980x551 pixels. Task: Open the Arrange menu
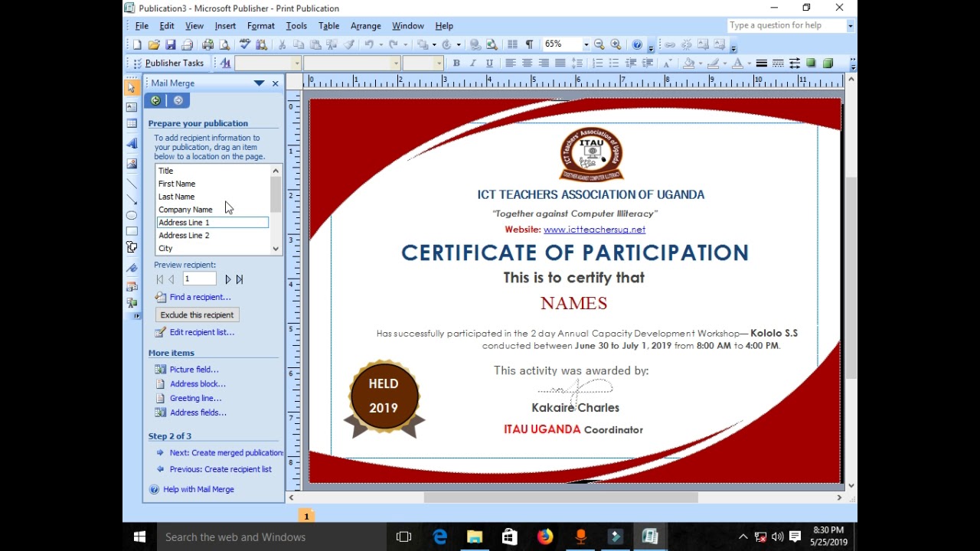point(365,26)
